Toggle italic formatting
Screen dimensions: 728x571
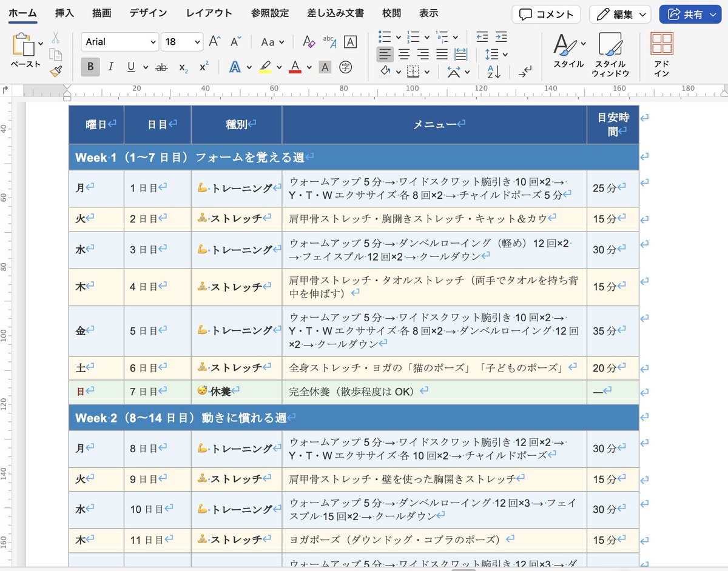click(110, 67)
